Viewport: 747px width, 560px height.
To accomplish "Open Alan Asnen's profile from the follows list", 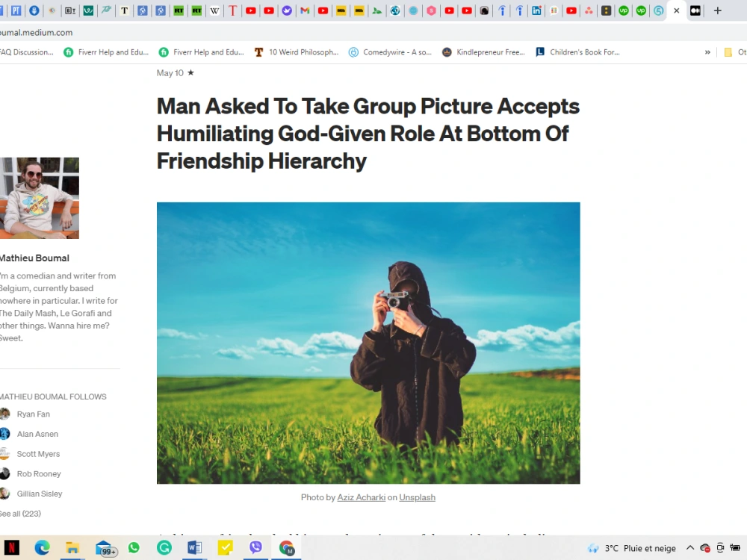I will 37,435.
